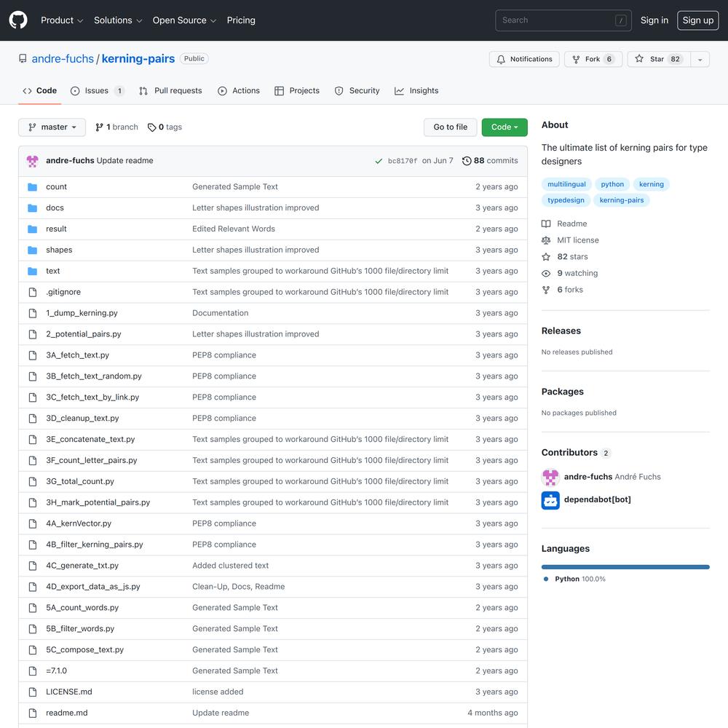Open the Open Source menu

pos(184,20)
